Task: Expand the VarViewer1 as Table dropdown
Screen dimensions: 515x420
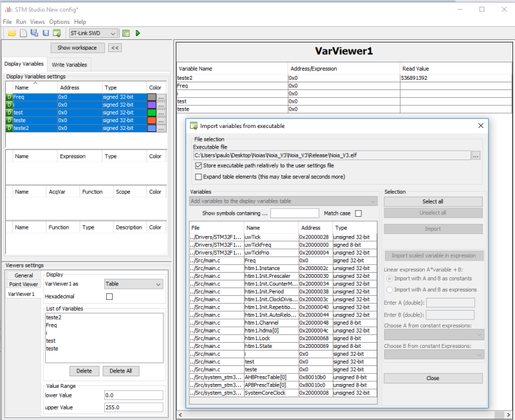Action: [x=133, y=284]
